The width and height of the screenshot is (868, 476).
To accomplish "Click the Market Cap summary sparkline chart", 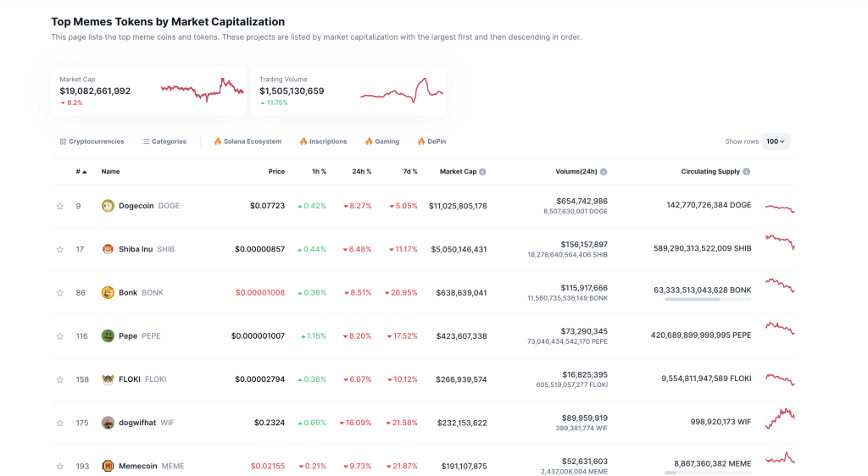I will point(202,90).
